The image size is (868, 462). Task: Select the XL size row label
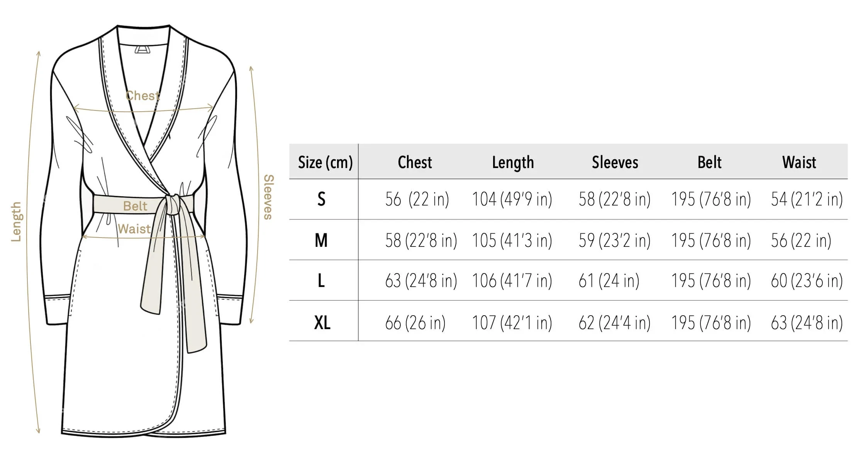(x=322, y=323)
